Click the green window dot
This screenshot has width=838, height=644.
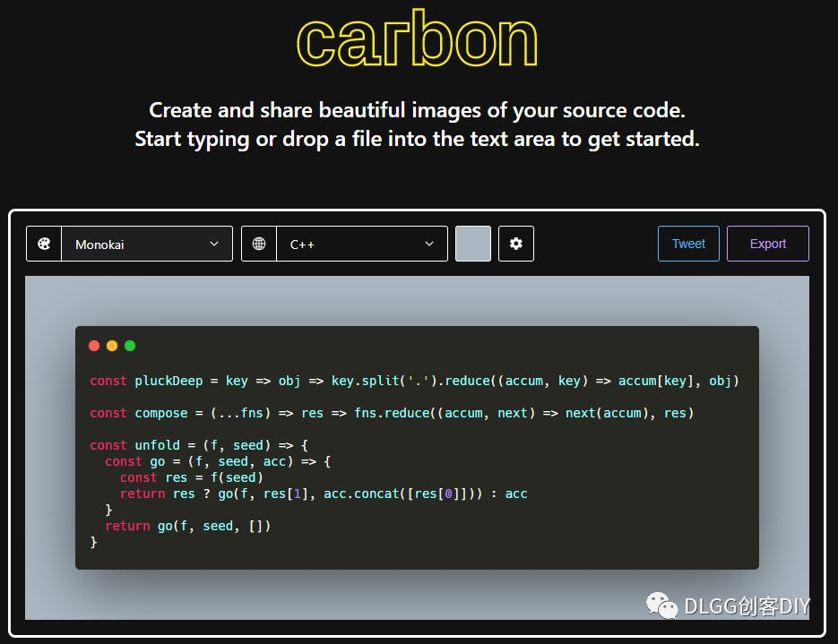130,346
